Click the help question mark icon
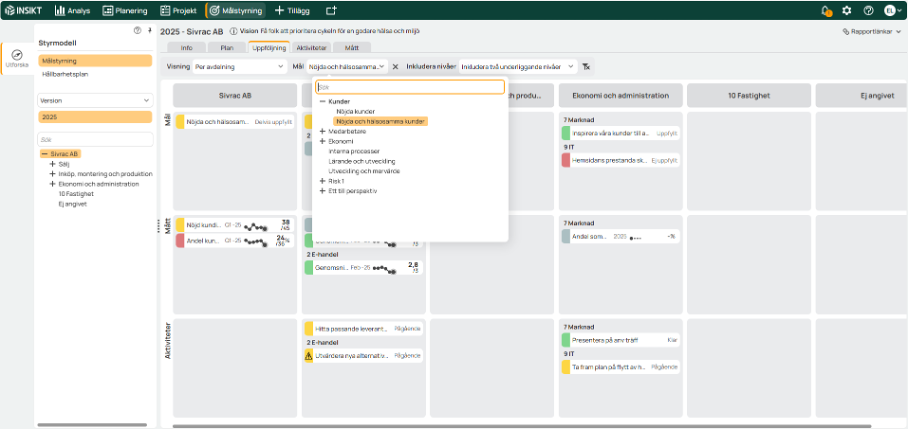 coord(868,10)
